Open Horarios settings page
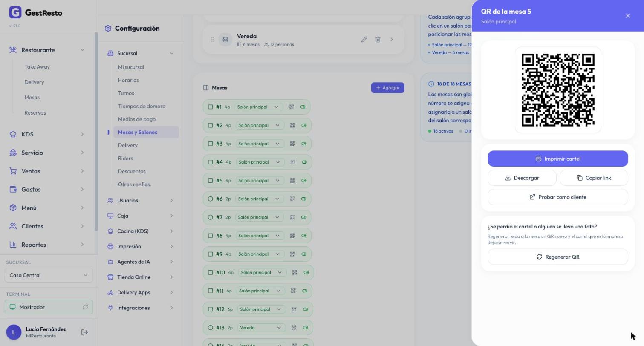The height and width of the screenshot is (346, 644). [128, 80]
